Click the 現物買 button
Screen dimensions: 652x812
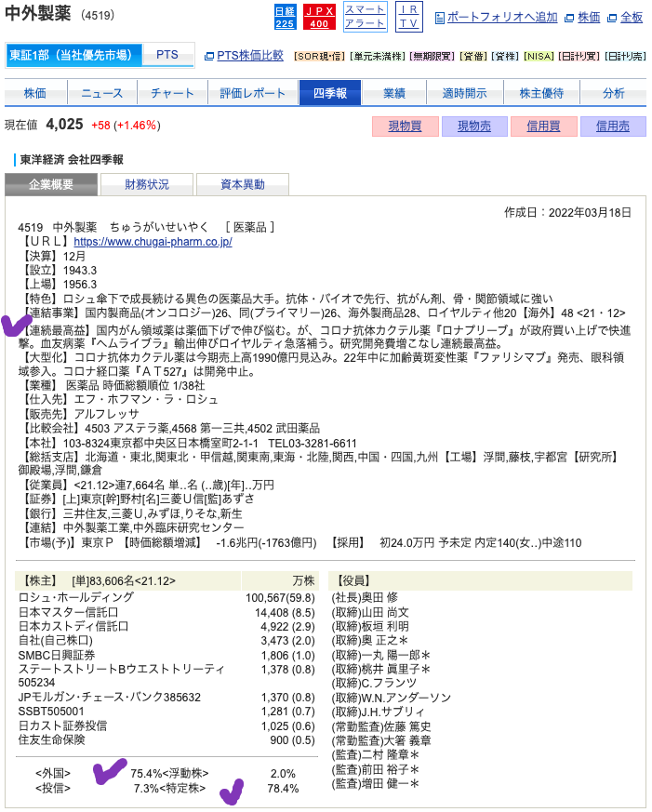(405, 126)
